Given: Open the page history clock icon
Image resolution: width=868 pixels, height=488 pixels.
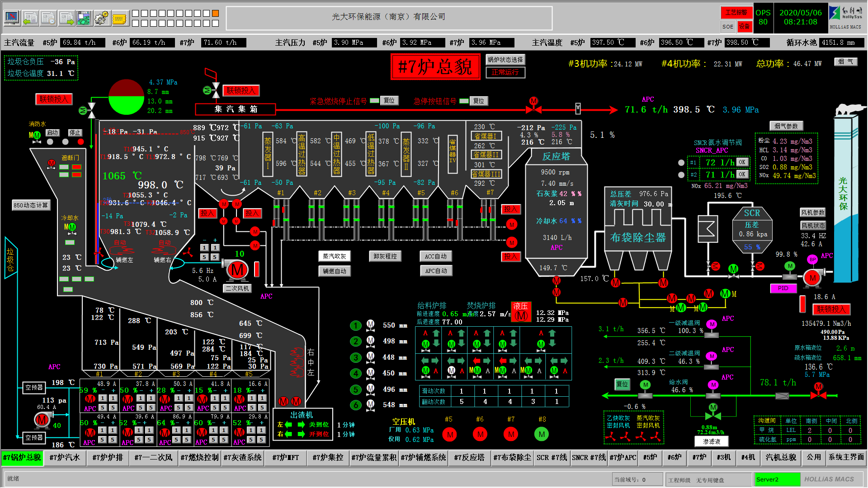Looking at the screenshot, I should pos(48,18).
